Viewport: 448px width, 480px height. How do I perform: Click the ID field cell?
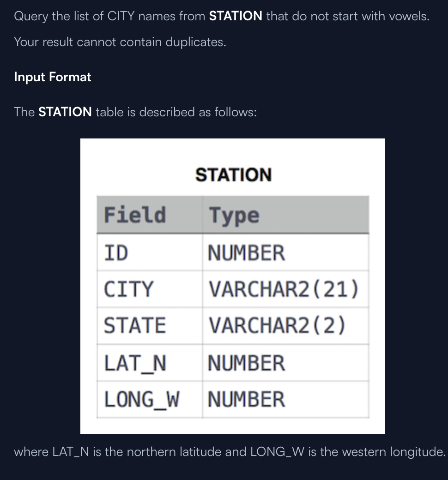click(116, 252)
